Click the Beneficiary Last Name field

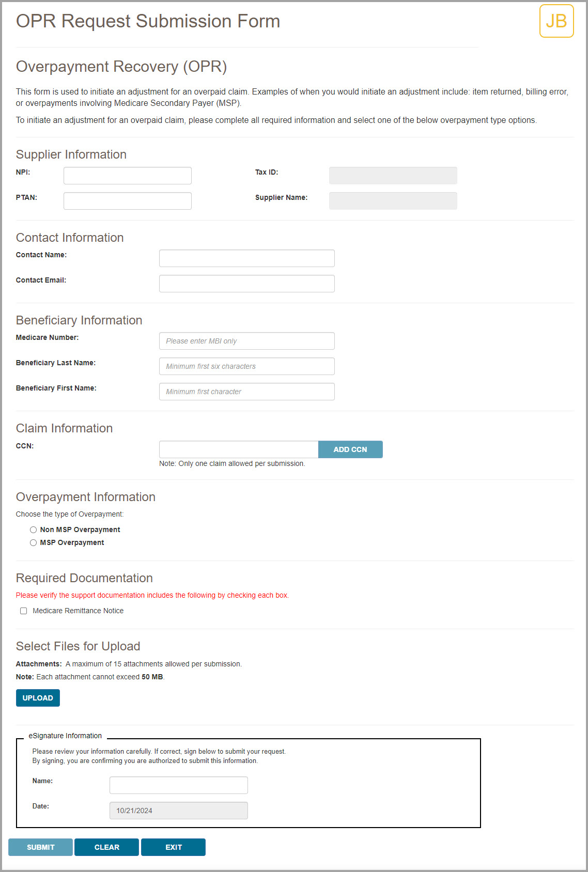click(x=247, y=366)
